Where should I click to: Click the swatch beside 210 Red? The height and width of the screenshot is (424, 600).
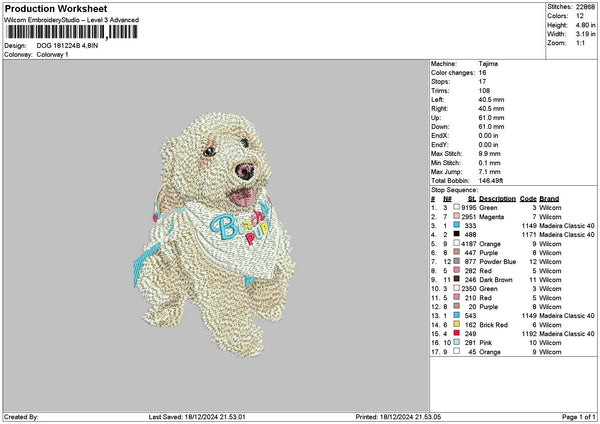pyautogui.click(x=457, y=297)
